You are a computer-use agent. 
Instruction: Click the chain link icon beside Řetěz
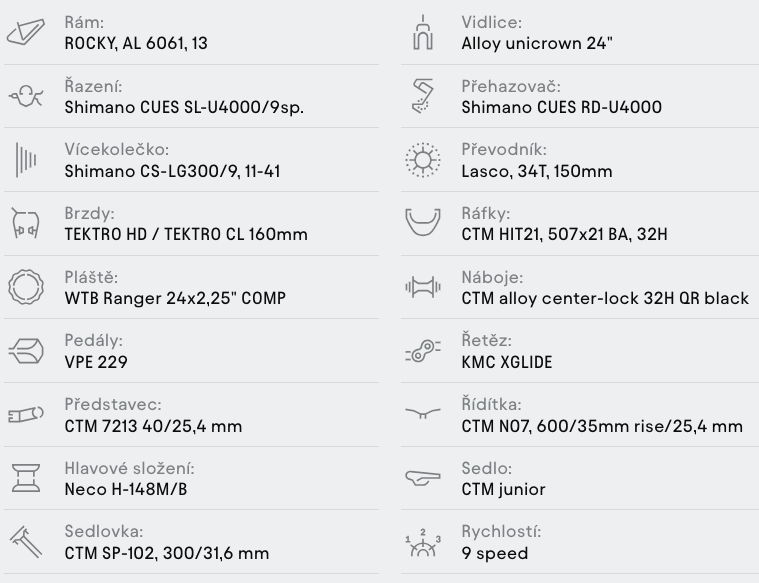pos(423,351)
